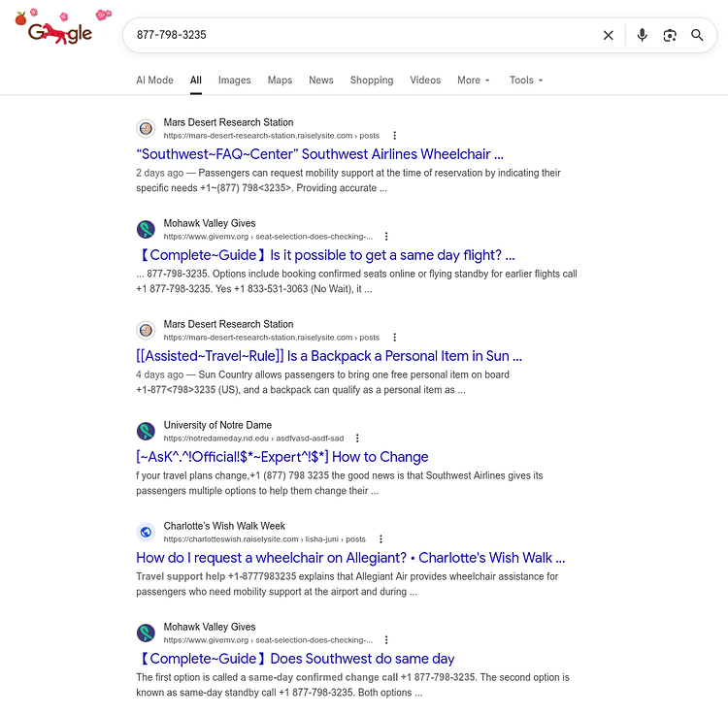
Task: Open three-dot menu for Charlotte's Wish Walk result
Action: pos(381,539)
